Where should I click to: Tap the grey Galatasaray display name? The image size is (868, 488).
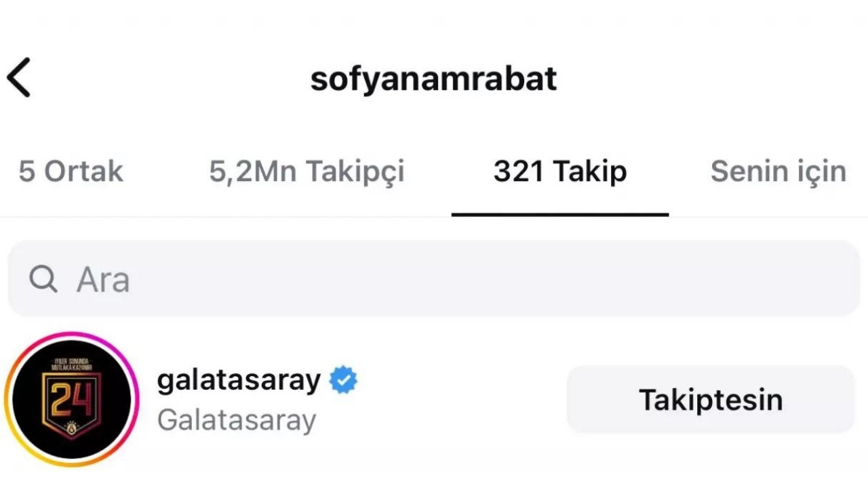[237, 420]
